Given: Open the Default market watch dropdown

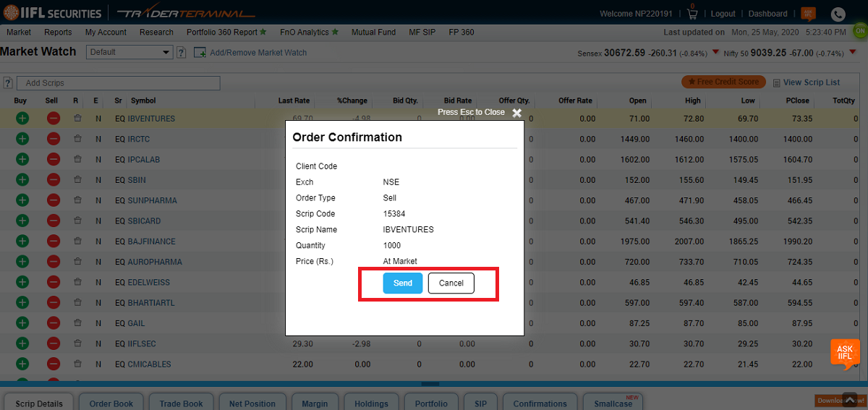Looking at the screenshot, I should [129, 52].
